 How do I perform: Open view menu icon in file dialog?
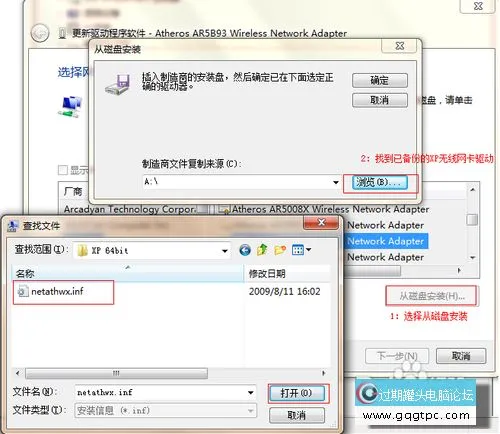301,250
